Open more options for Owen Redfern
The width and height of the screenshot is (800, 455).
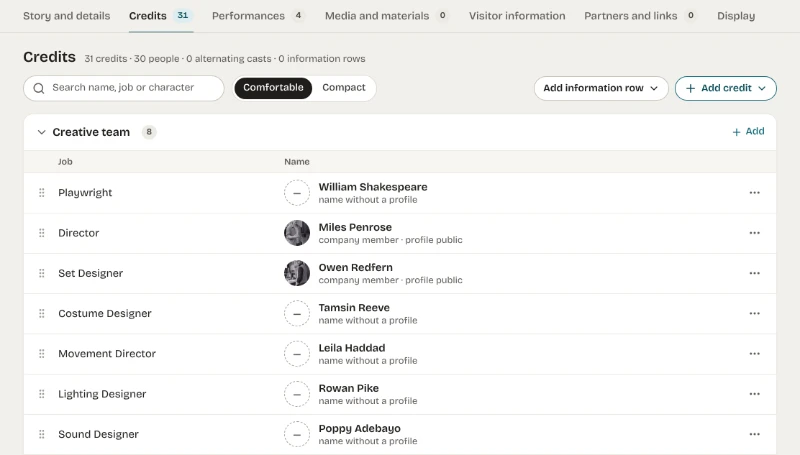point(755,273)
